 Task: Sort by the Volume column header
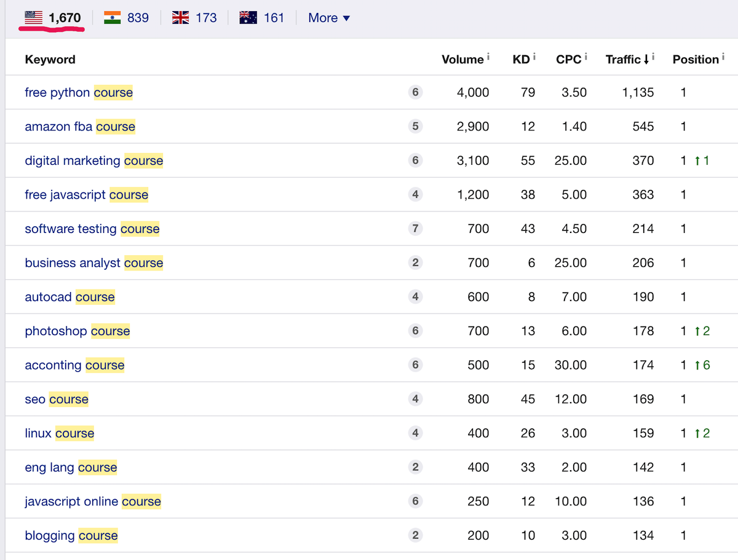pyautogui.click(x=462, y=60)
